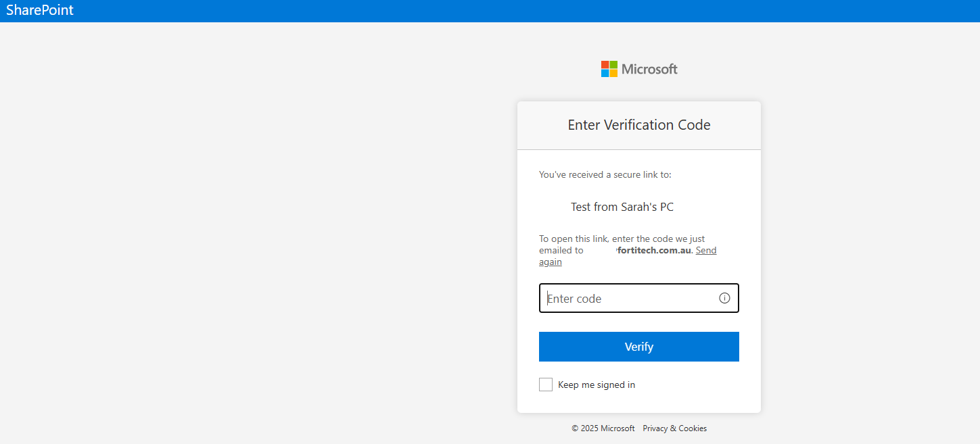Click the © 2025 Microsoft footer text
Image resolution: width=980 pixels, height=444 pixels.
coord(603,428)
